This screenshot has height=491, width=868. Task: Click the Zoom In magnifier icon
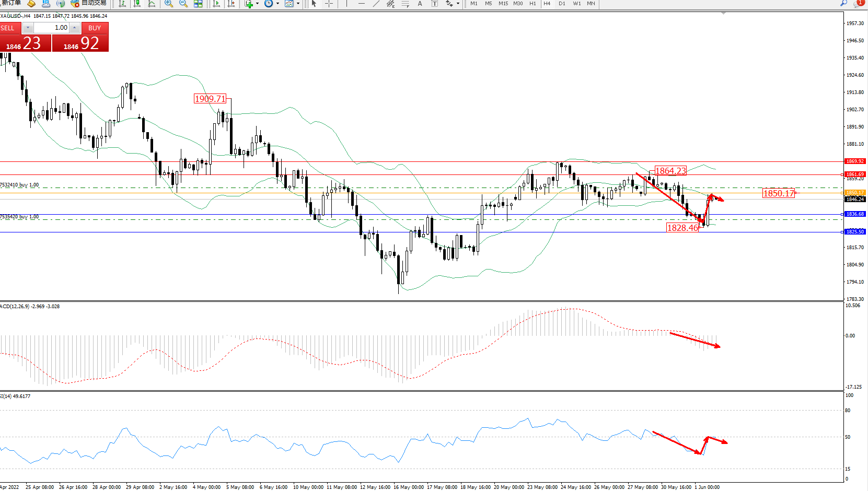point(169,4)
